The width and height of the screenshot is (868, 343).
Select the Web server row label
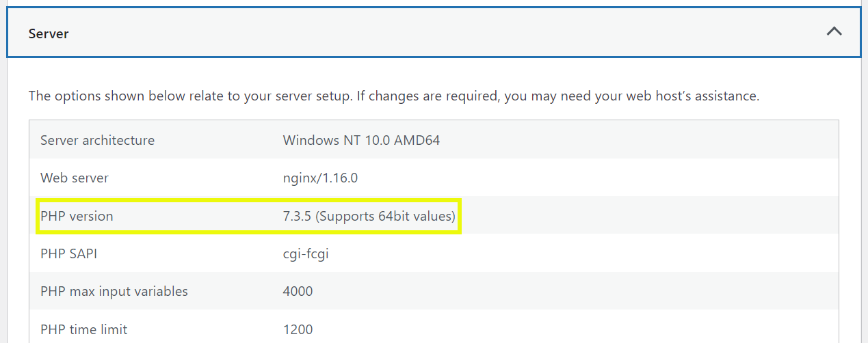(75, 178)
